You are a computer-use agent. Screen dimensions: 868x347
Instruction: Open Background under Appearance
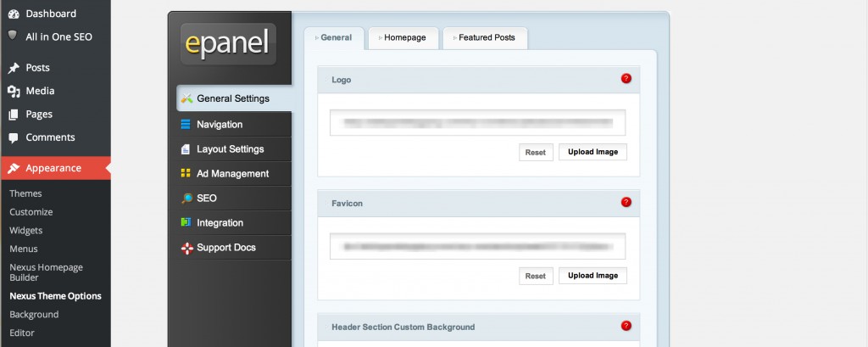pos(34,314)
